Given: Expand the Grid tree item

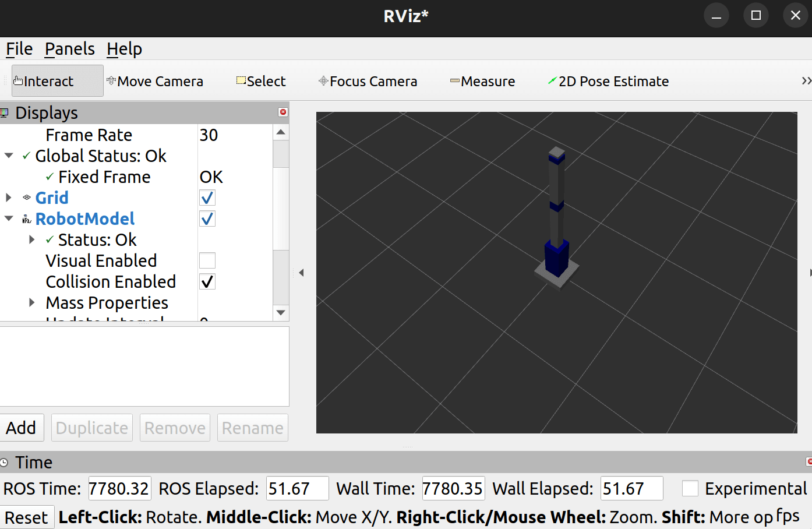Looking at the screenshot, I should [x=9, y=198].
